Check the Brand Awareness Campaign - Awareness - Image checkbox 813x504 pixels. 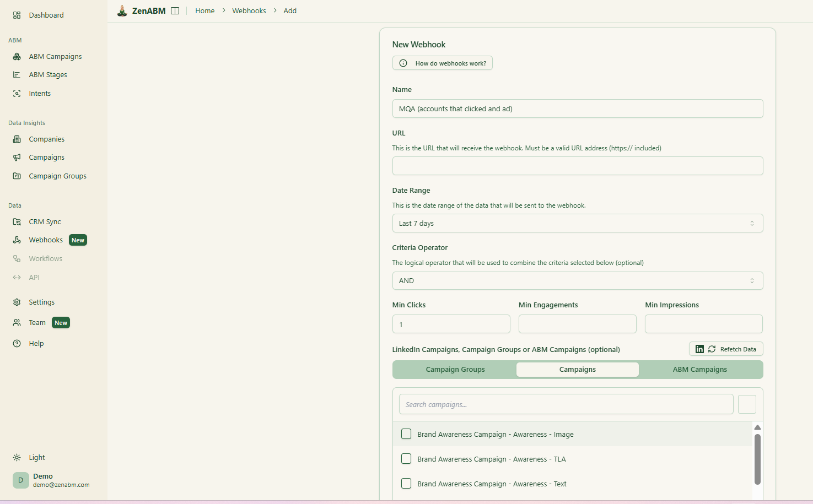(406, 433)
